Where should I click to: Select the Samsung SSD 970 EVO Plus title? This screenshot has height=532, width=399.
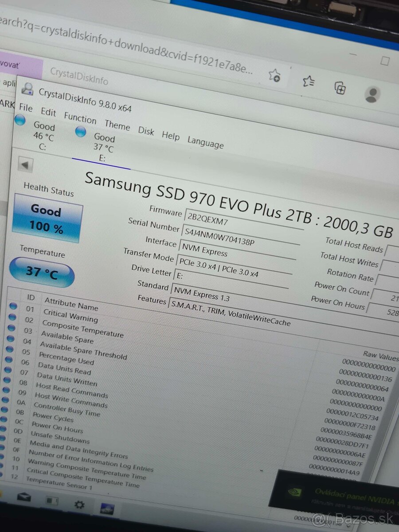tap(239, 205)
